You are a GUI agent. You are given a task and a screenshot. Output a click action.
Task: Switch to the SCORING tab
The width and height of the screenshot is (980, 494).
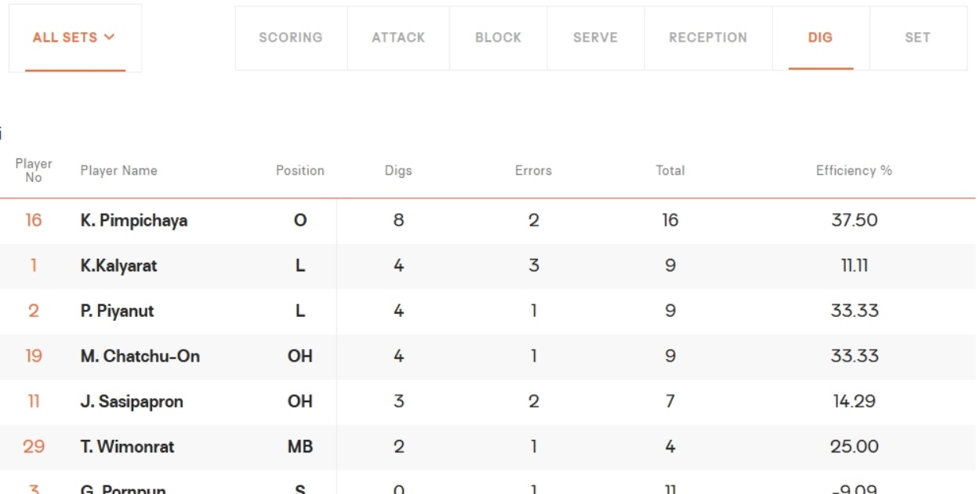pos(291,38)
